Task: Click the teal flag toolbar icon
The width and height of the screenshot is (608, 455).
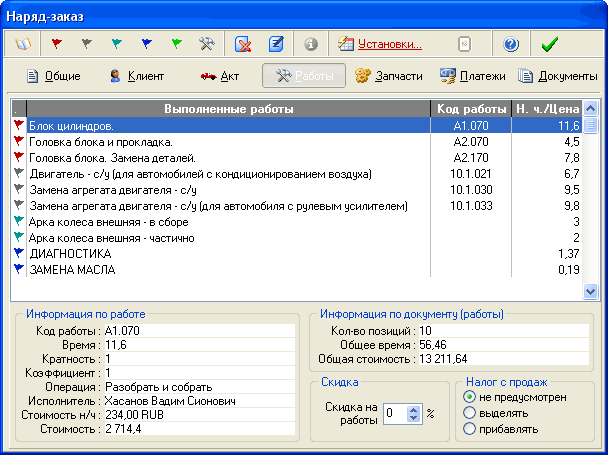Action: 116,44
